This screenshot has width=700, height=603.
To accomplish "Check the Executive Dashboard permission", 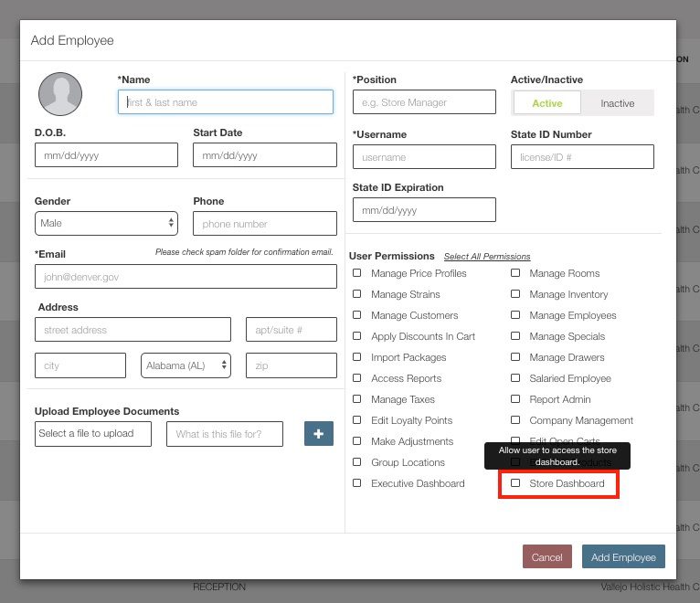I will click(x=357, y=482).
